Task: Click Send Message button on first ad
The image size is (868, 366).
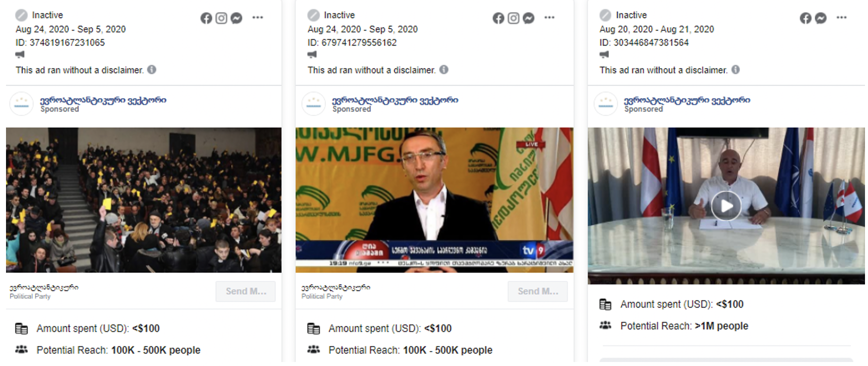Action: (245, 291)
